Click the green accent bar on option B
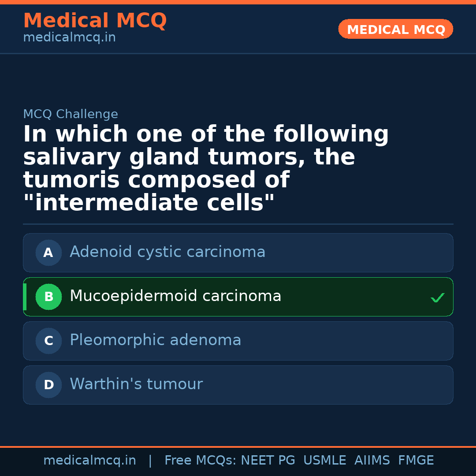This screenshot has width=476, height=476. click(x=25, y=297)
